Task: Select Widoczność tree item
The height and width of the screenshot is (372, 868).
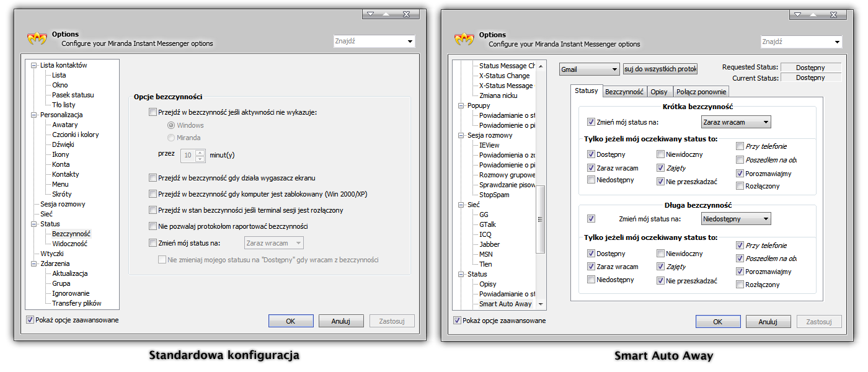Action: coord(69,244)
